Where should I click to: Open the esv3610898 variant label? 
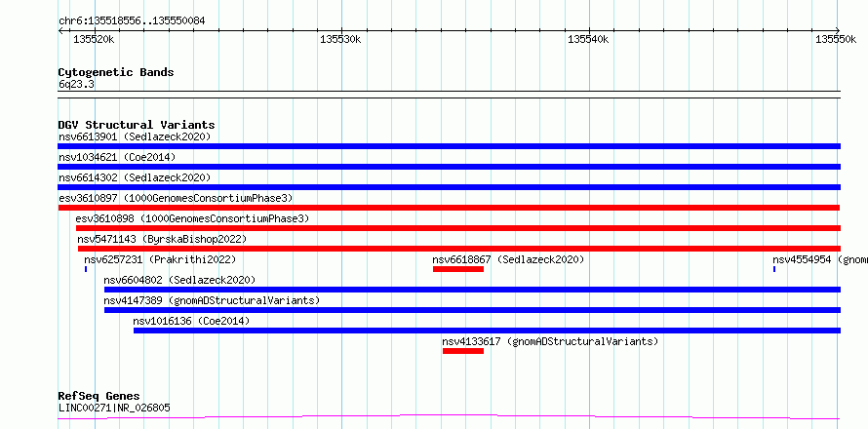(192, 218)
